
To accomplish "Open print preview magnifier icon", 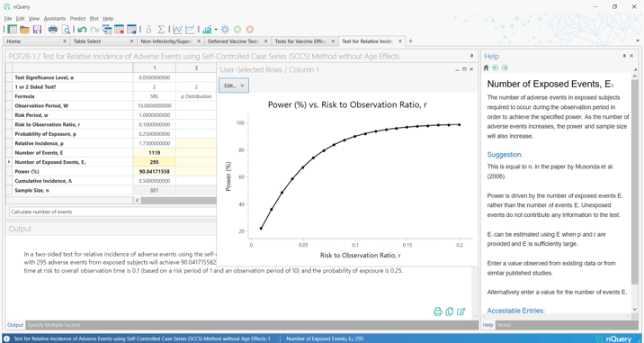I will tap(66, 29).
